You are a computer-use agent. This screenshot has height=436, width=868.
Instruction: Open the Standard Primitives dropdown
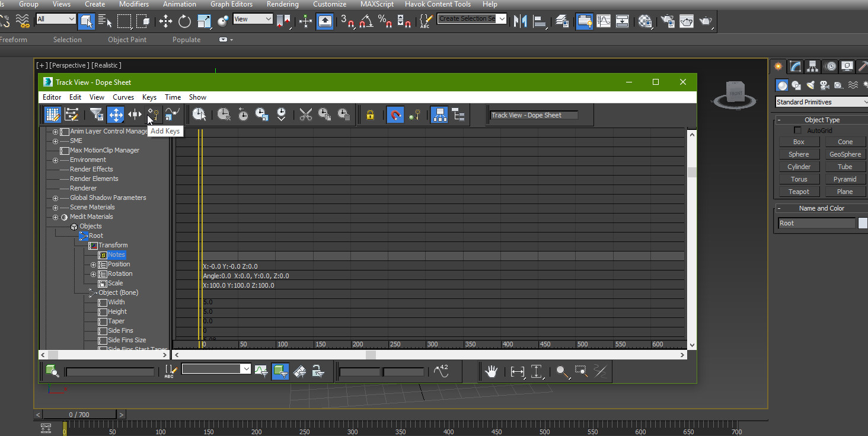click(x=821, y=101)
